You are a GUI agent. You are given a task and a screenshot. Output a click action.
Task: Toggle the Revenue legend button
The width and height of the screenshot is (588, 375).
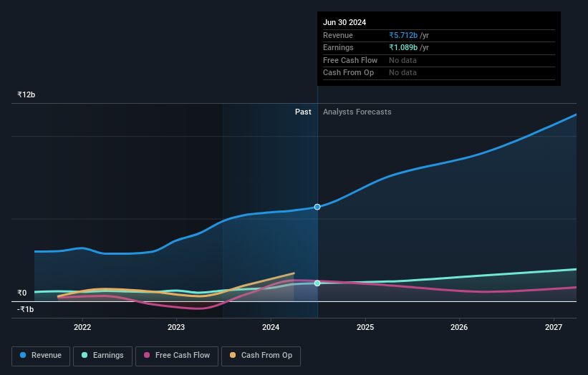41,356
